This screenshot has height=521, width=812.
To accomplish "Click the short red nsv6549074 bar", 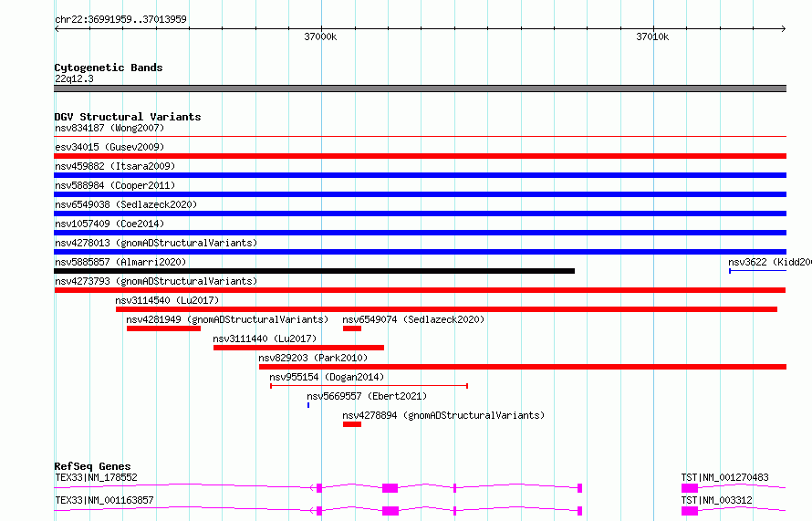I will (352, 328).
